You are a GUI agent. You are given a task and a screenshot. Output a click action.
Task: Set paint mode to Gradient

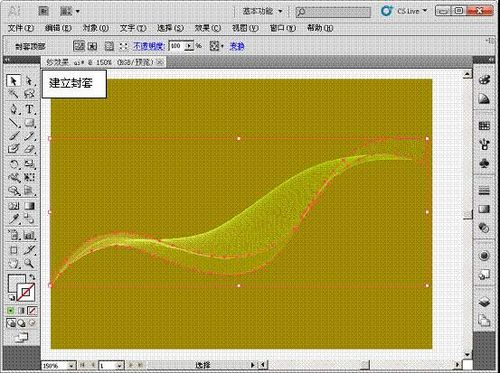point(21,311)
